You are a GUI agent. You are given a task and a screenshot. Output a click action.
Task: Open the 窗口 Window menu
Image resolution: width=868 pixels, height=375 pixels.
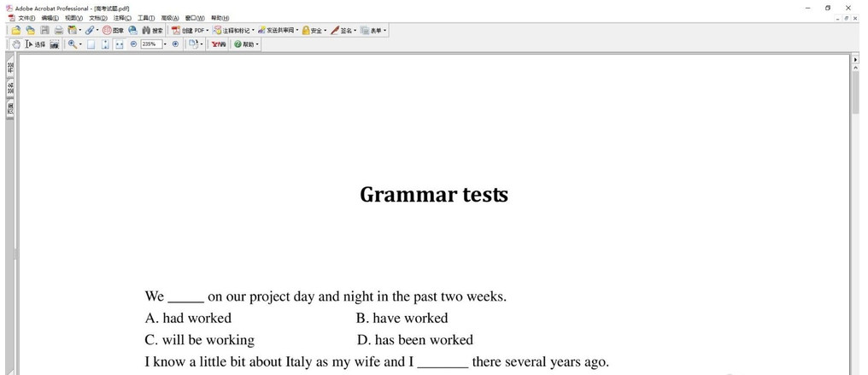tap(195, 18)
